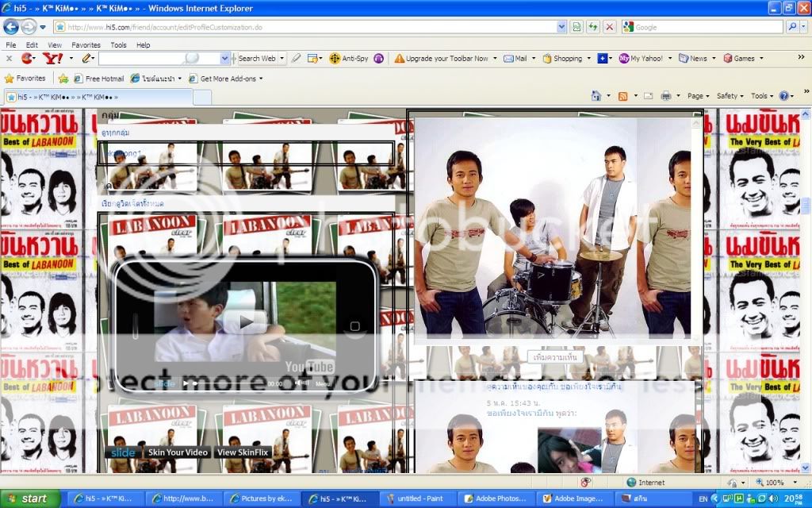Open the Tools menu in menu bar
This screenshot has width=812, height=508.
(119, 45)
